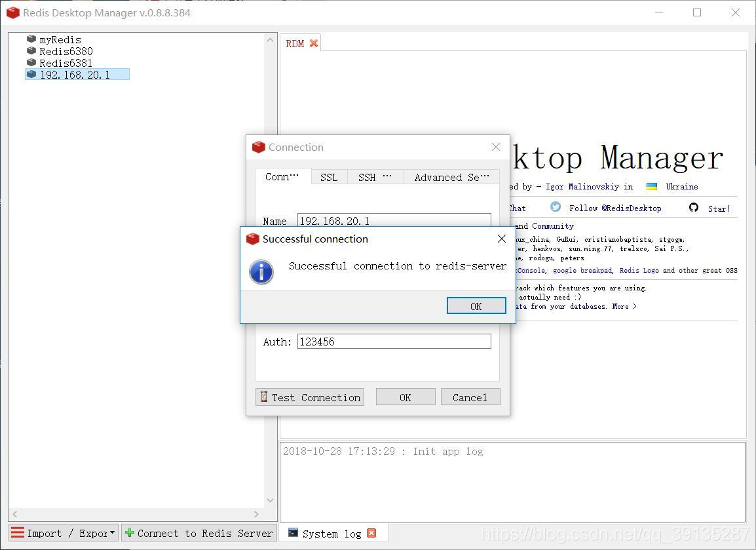Click horizontal scrollbar right arrow
Screen dimensions: 756x550
pyautogui.click(x=256, y=515)
